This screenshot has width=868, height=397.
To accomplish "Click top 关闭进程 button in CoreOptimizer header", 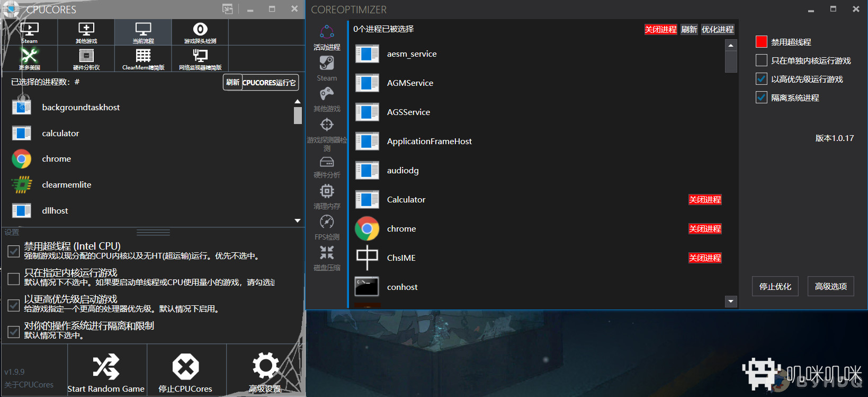I will tap(660, 30).
